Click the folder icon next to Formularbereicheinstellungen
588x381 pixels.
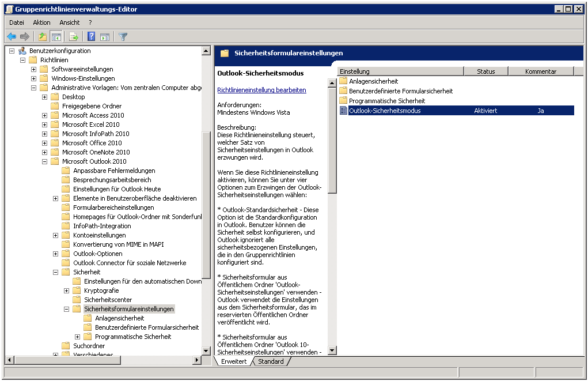(x=66, y=207)
